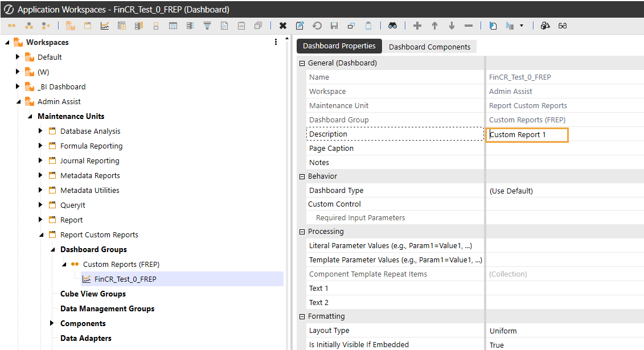The width and height of the screenshot is (644, 350).
Task: Collapse the General (Dashboard) properties section
Action: (x=302, y=63)
